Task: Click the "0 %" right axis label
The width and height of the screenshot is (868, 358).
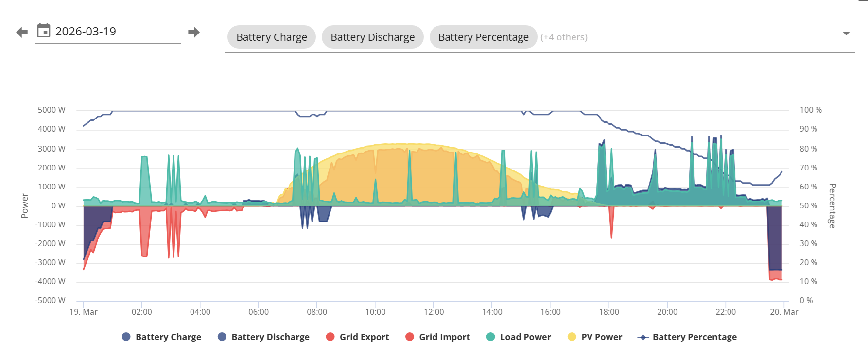Action: (806, 300)
